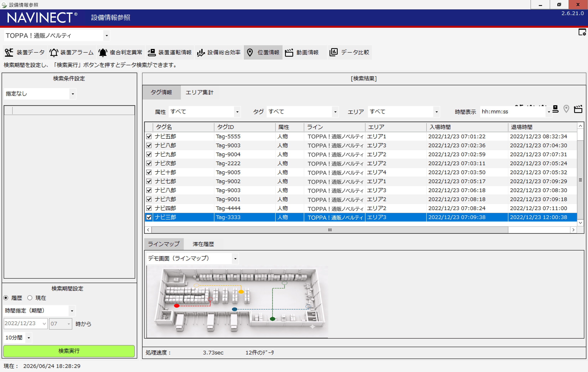The image size is (588, 372).
Task: Switch to the 滞在履歴 tab
Action: click(203, 244)
